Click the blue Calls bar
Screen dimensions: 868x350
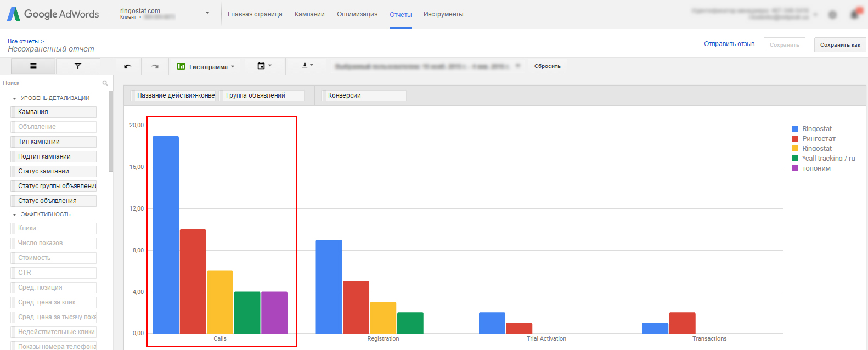tap(166, 235)
